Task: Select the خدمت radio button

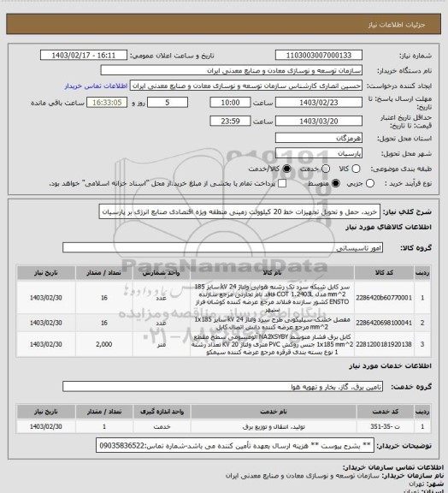Action: point(326,169)
